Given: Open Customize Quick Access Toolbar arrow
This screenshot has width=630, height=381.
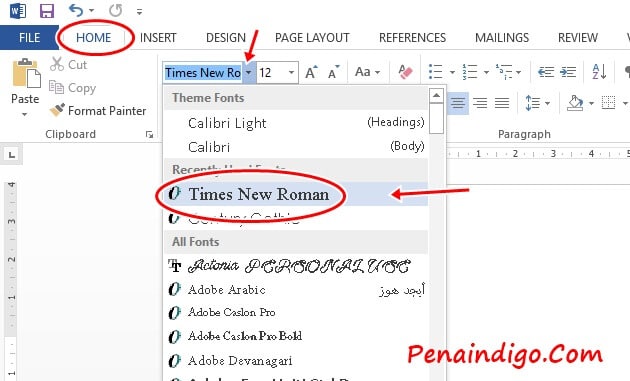Looking at the screenshot, I should pyautogui.click(x=139, y=12).
